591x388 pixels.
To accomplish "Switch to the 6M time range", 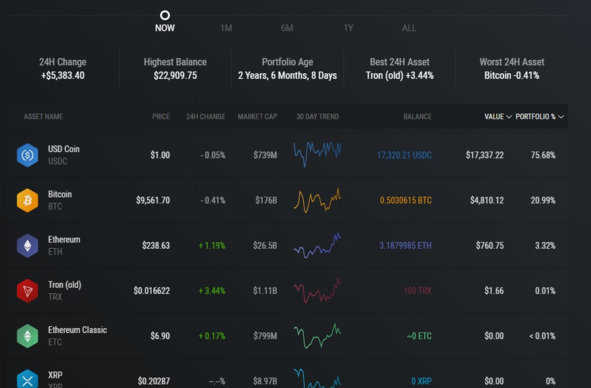I will point(287,28).
